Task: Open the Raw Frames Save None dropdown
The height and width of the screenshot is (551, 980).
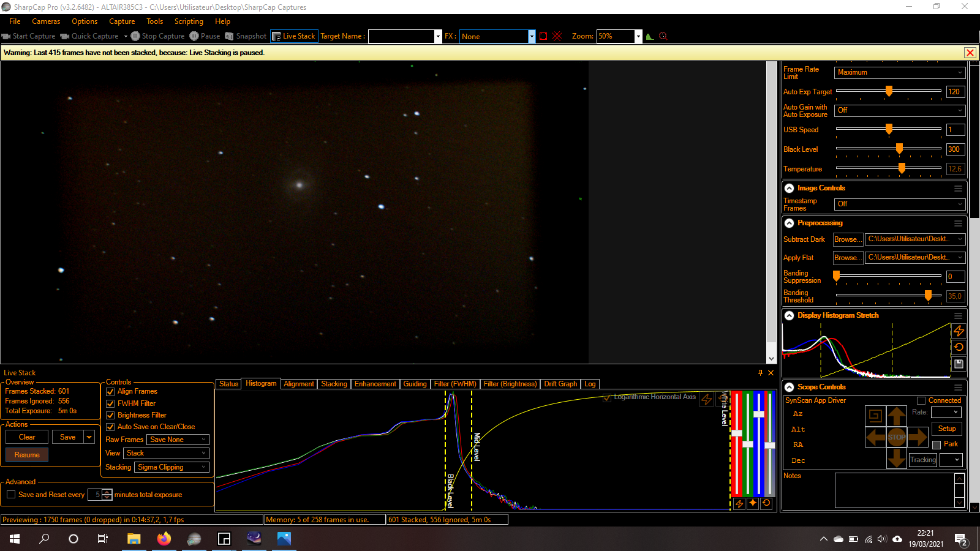Action: coord(178,440)
